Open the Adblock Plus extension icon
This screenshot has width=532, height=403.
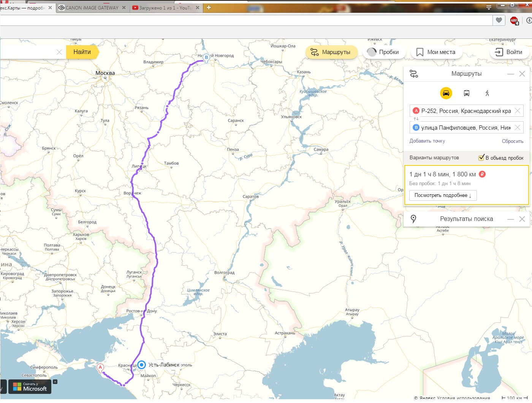[514, 21]
